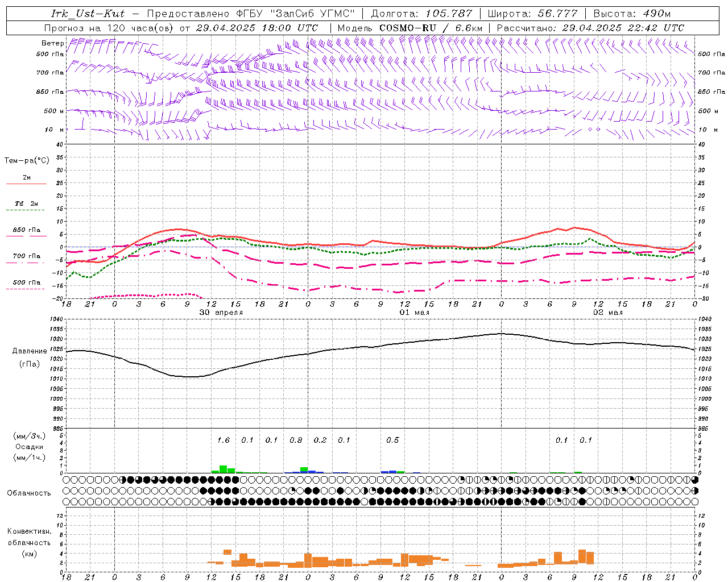Click the precipitation value 0.5
This screenshot has width=728, height=582.
click(x=392, y=440)
